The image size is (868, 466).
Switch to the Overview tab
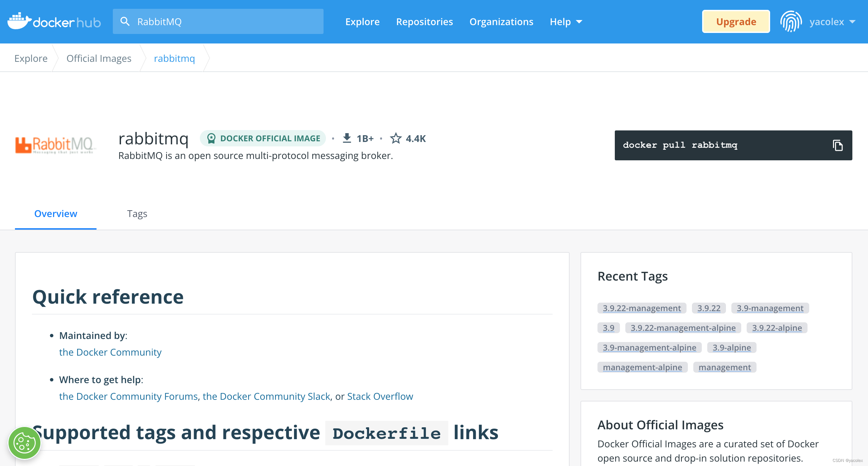[56, 214]
